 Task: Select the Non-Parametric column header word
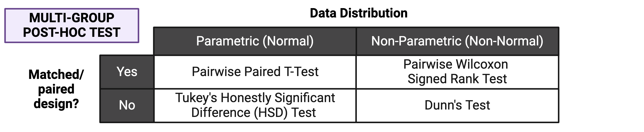(416, 41)
